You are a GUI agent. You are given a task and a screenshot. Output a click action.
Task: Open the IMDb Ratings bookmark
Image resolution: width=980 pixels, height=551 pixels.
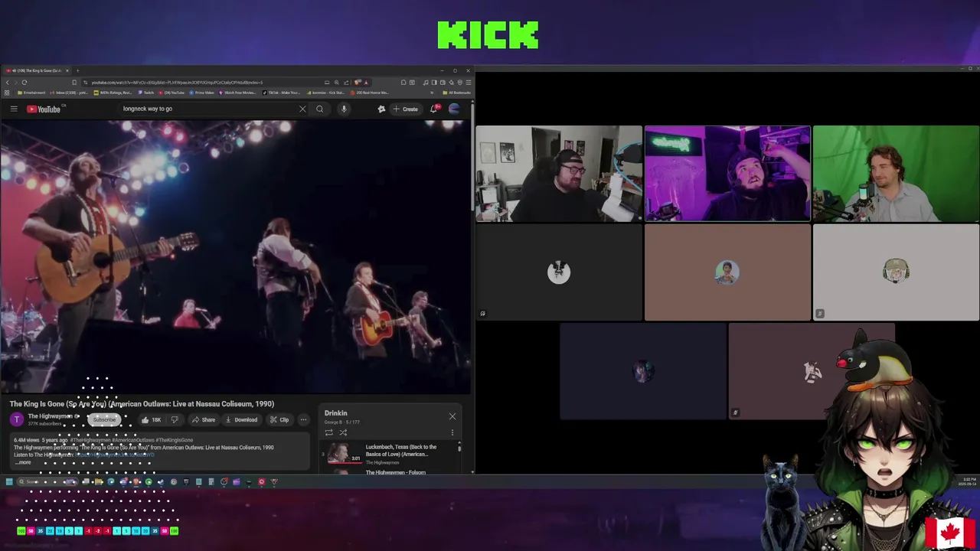click(111, 93)
